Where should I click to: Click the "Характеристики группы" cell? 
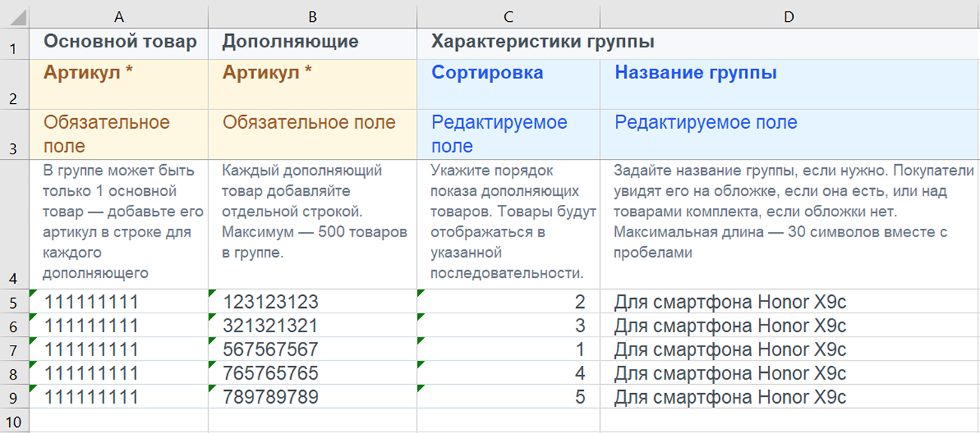542,42
